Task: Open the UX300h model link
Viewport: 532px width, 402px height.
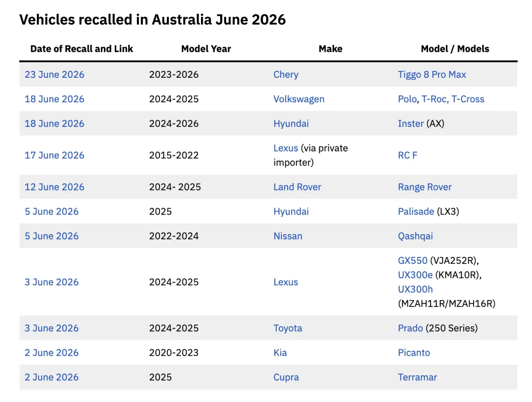Action: coord(415,289)
